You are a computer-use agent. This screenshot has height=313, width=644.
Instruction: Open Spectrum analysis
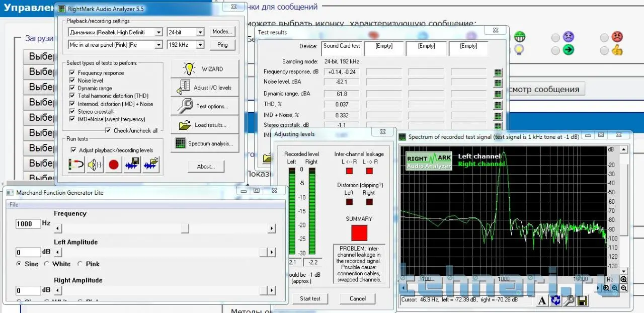tap(205, 143)
